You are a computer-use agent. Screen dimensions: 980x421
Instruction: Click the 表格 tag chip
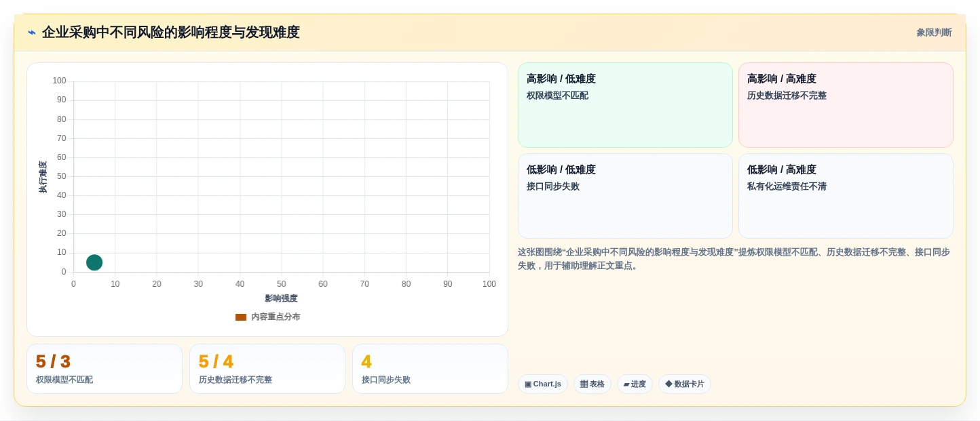pyautogui.click(x=592, y=384)
